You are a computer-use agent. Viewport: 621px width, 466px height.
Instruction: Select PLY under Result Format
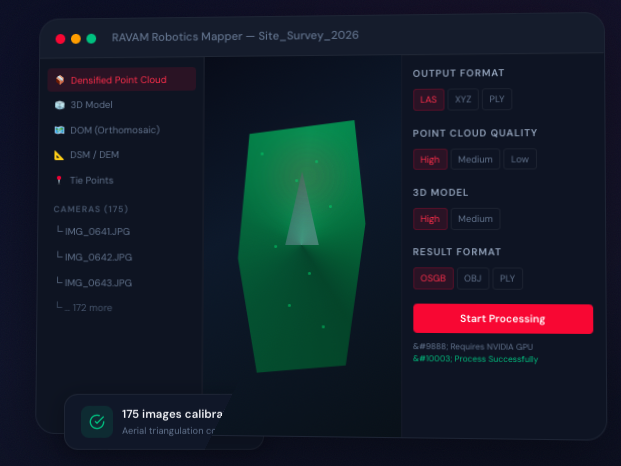pyautogui.click(x=507, y=279)
